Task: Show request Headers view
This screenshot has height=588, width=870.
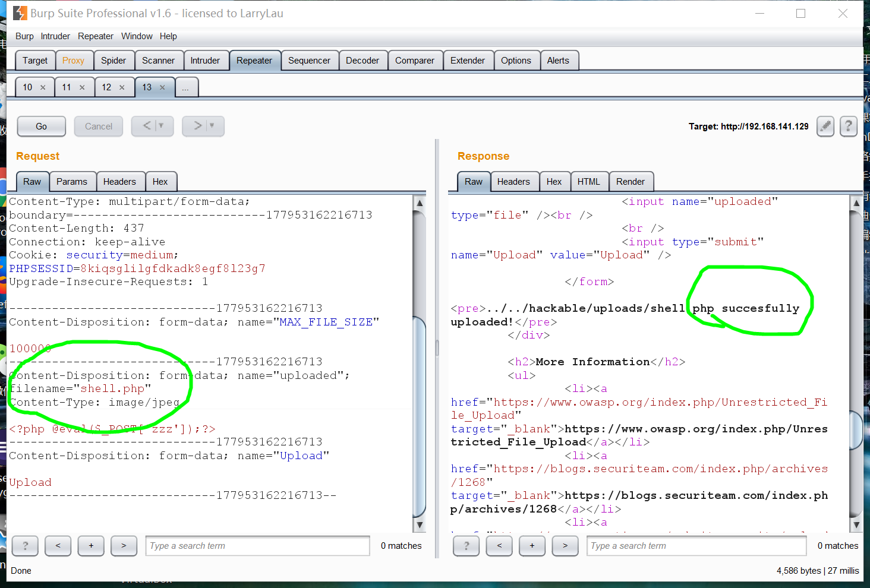Action: tap(119, 182)
